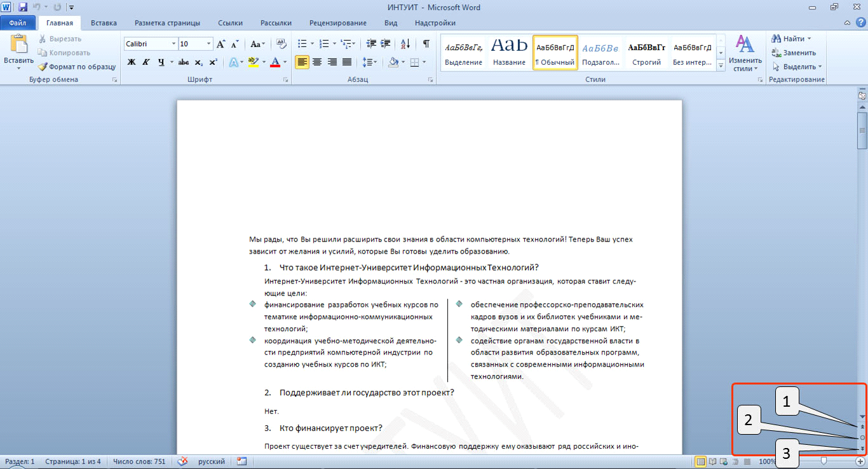Screen dimensions: 868x469
Task: Click the text highlight color button
Action: 253,62
